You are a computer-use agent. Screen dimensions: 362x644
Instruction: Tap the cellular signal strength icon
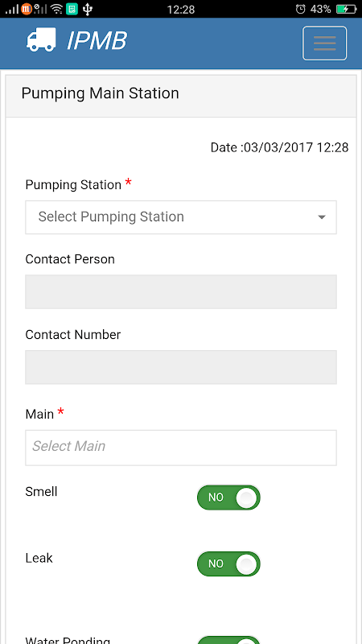point(12,9)
